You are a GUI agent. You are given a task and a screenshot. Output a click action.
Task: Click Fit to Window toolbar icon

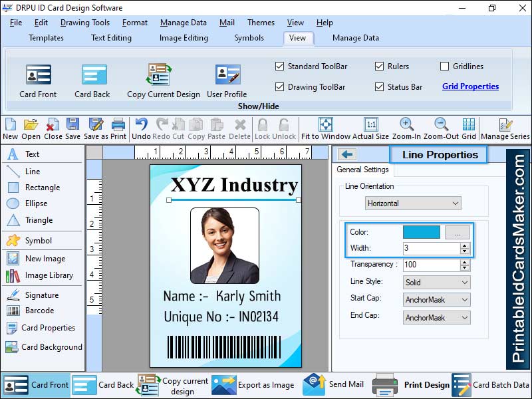[325, 125]
